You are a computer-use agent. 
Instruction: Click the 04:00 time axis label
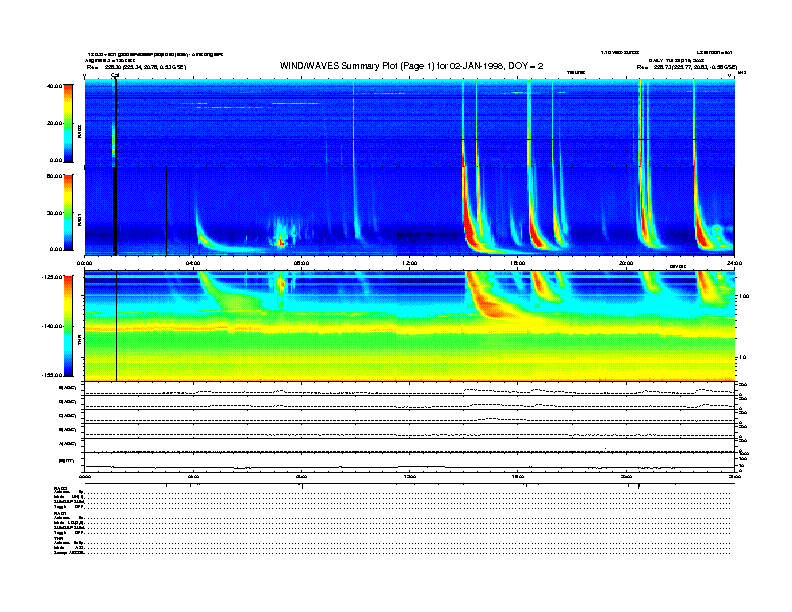[193, 262]
